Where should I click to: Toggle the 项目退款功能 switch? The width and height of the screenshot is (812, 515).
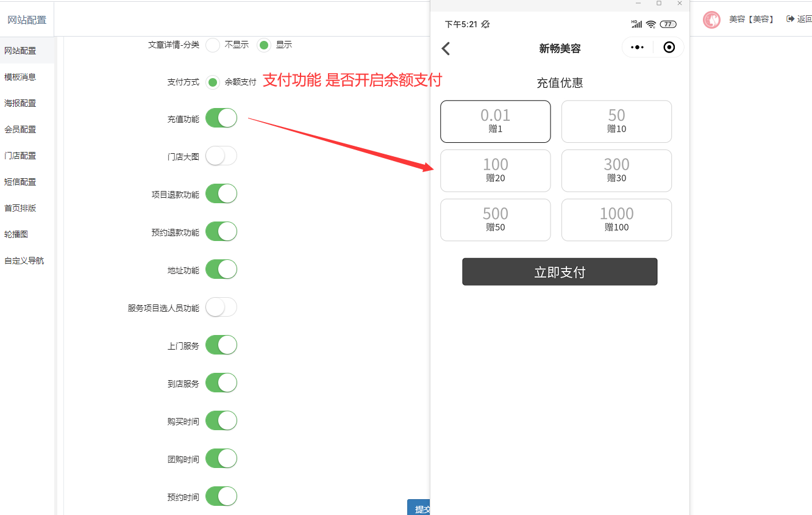[221, 194]
